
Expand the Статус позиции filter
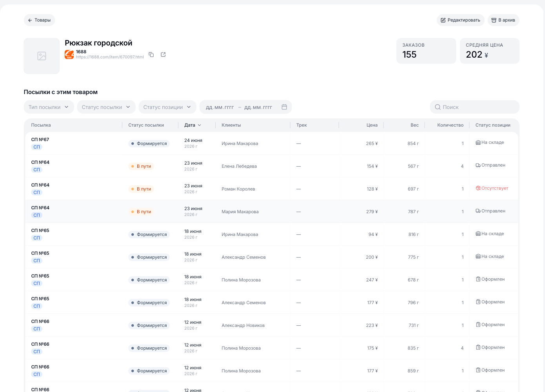click(x=167, y=107)
